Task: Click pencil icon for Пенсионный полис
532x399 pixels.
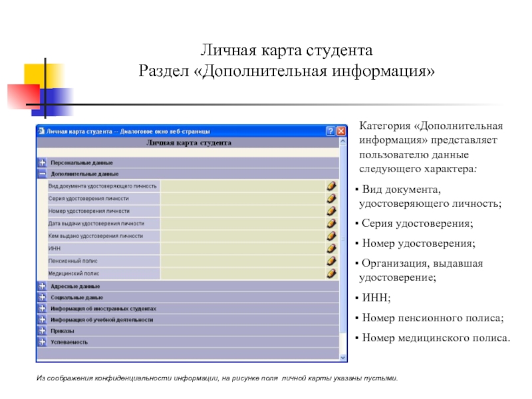Action: point(331,261)
